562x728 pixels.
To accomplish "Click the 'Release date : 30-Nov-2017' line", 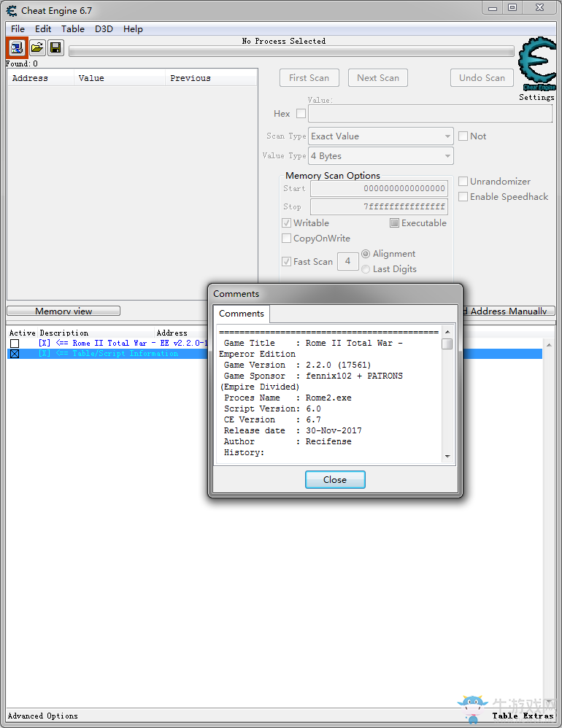I will pyautogui.click(x=293, y=431).
